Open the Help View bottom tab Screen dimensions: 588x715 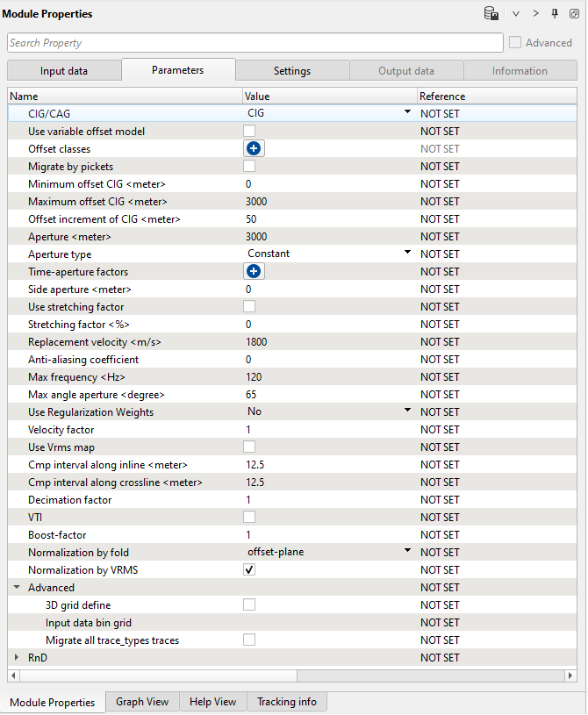pos(213,702)
